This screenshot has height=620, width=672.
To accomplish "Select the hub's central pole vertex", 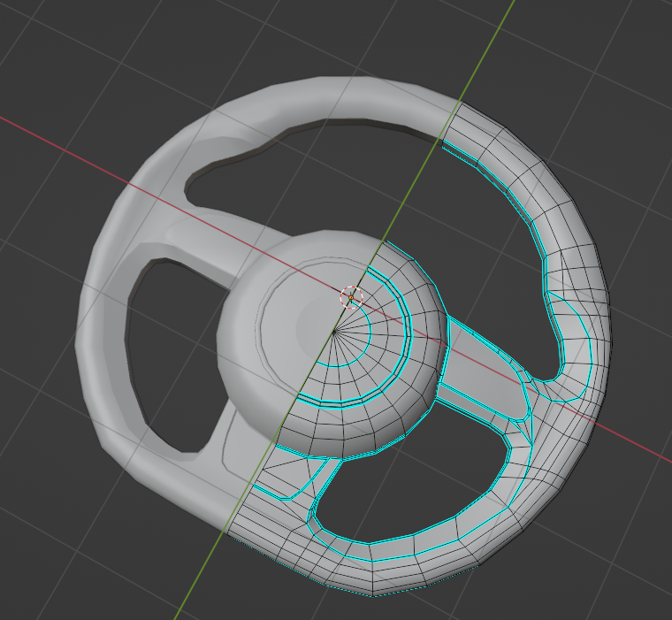I will coord(334,332).
